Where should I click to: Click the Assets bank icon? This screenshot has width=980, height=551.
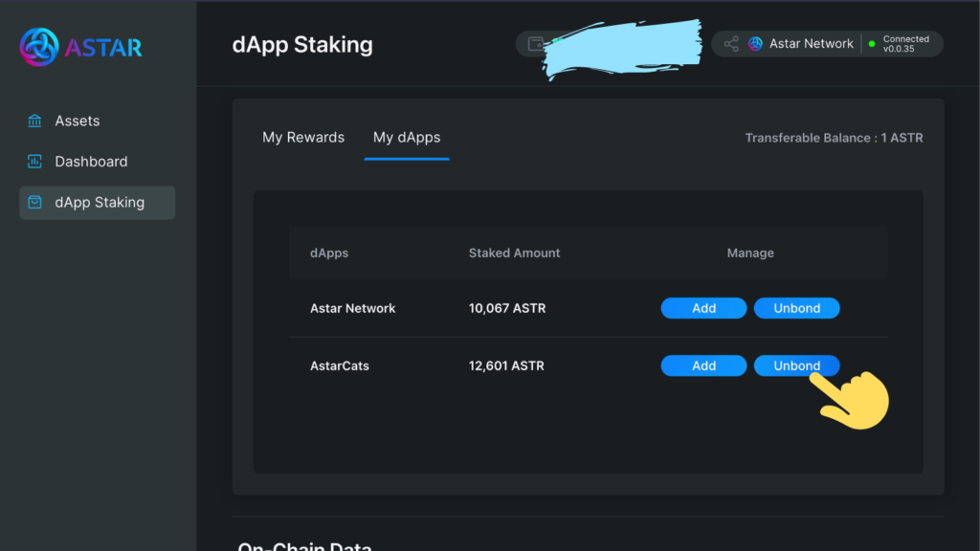(x=34, y=121)
